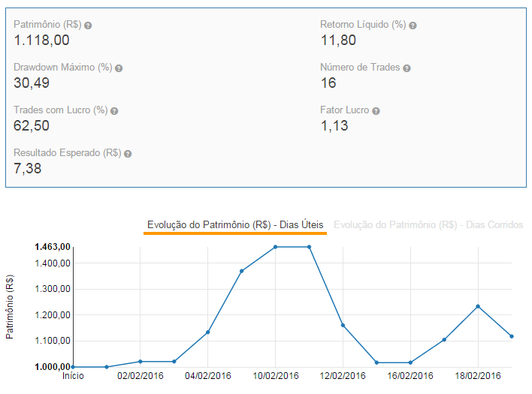
Task: Click the Drawdown Máximo value 30,49
Action: 32,83
